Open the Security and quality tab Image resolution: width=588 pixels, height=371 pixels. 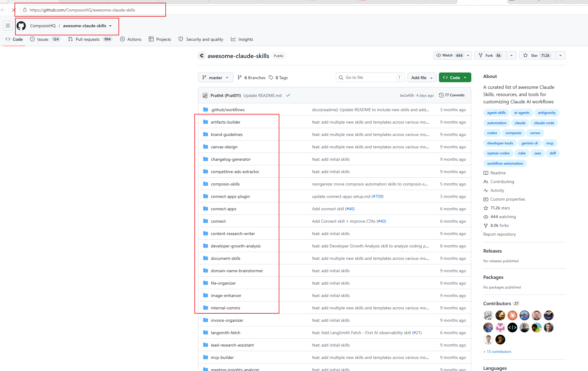(x=201, y=39)
